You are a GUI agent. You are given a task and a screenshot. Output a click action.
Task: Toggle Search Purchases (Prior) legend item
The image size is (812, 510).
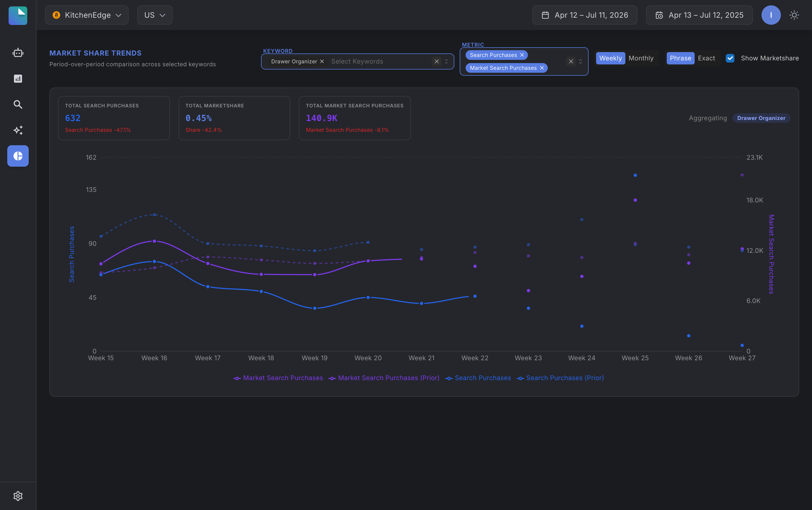(x=560, y=378)
